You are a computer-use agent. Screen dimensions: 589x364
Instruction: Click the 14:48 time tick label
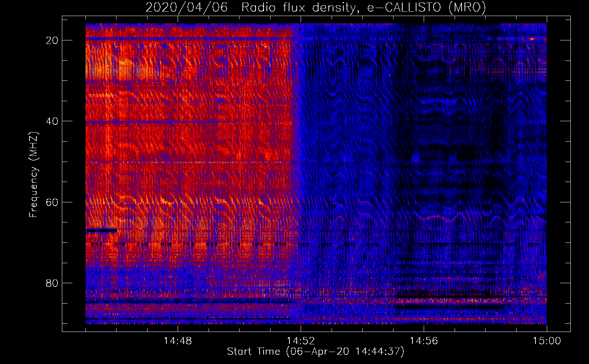(178, 341)
